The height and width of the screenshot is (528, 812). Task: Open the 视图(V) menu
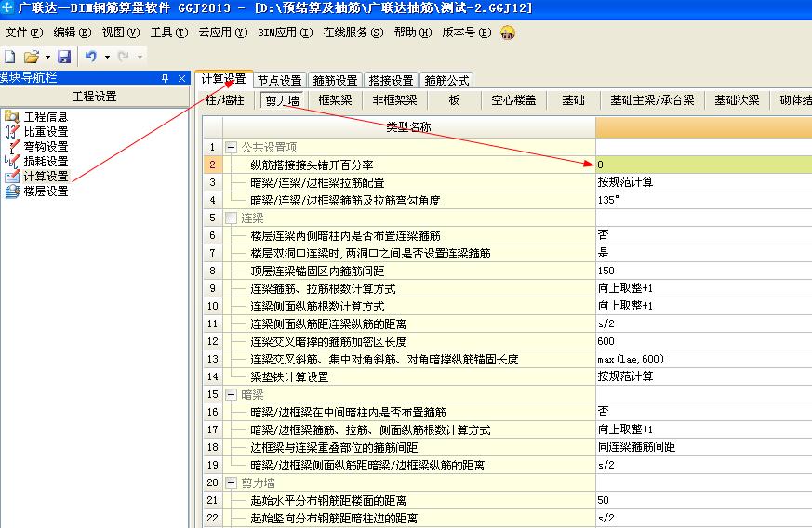[121, 33]
